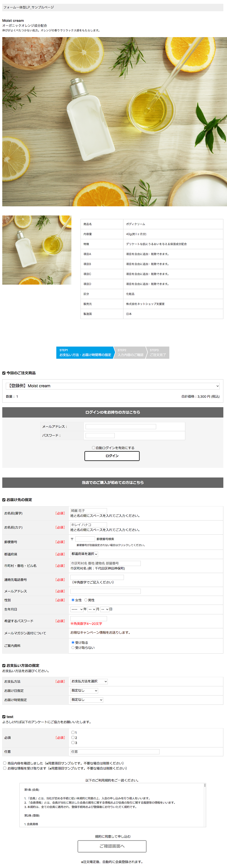Click check icon beside 今回のご注文商品 heading

(x=4, y=373)
